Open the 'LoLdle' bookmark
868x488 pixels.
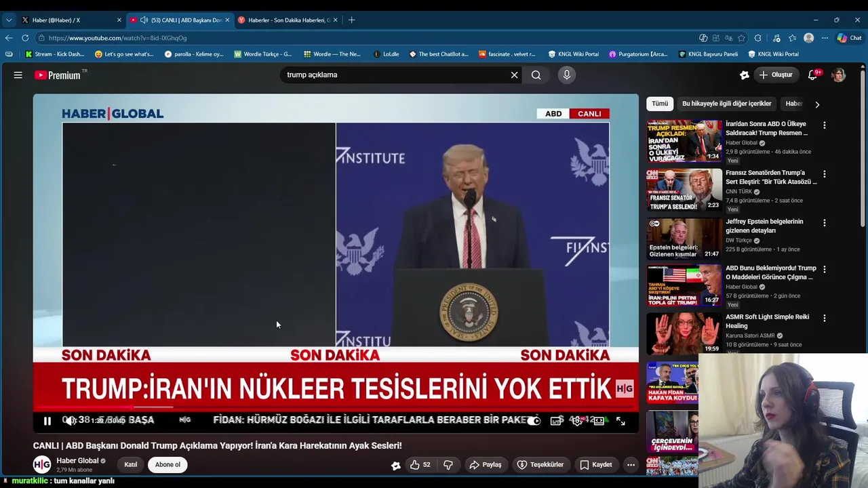pos(386,54)
